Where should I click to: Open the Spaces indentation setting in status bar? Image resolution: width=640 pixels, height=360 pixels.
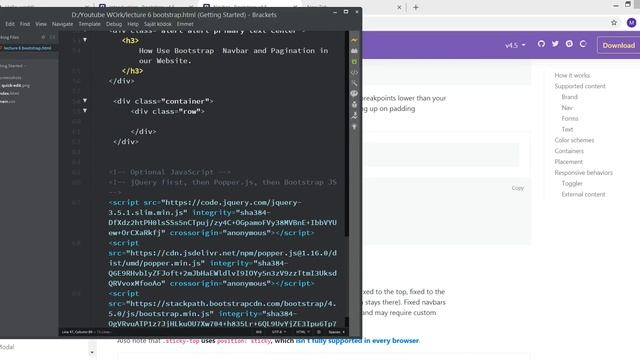(336, 332)
